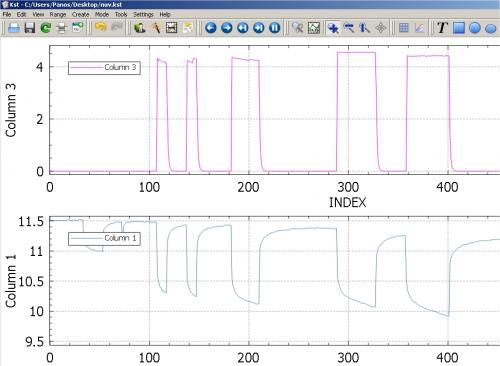The width and height of the screenshot is (500, 366).
Task: Launch the Data Wizard wand icon
Action: click(x=156, y=28)
